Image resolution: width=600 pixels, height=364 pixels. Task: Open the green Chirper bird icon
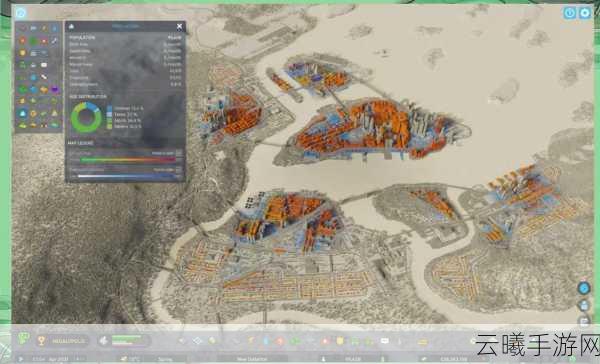24,338
